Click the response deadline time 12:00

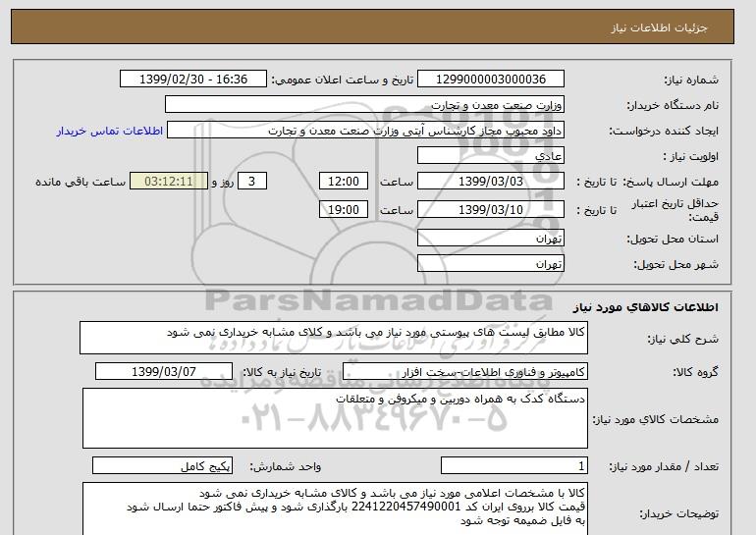tap(344, 182)
